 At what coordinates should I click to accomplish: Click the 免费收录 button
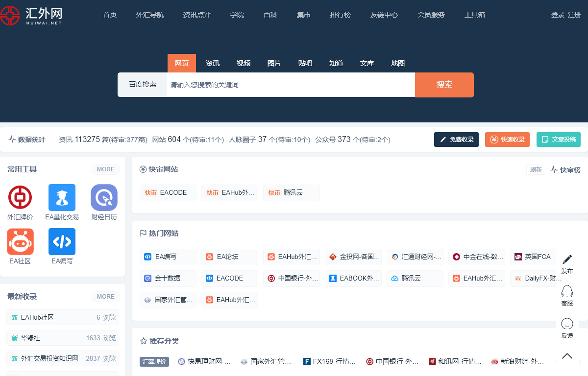pos(456,140)
